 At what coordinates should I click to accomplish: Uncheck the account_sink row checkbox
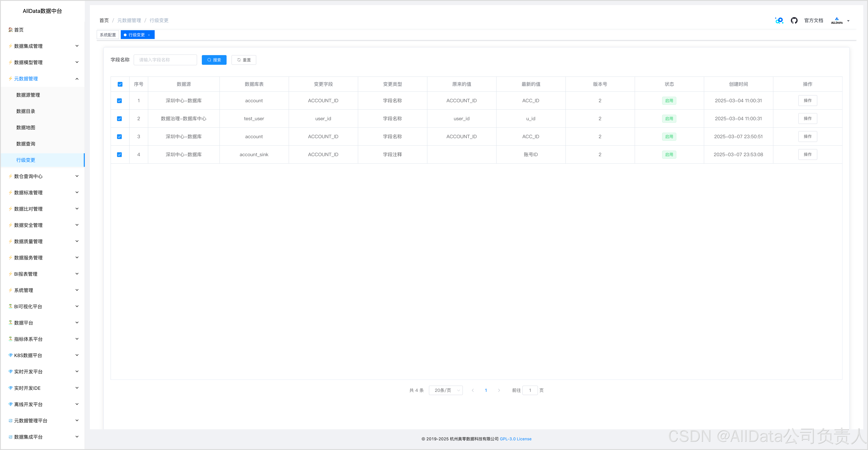click(119, 155)
